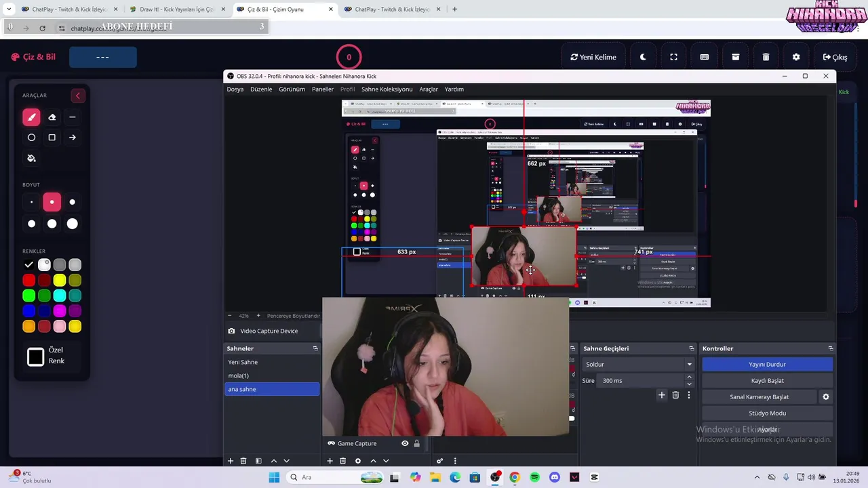This screenshot has width=868, height=488.
Task: Select the mola(1) scene
Action: [x=272, y=375]
